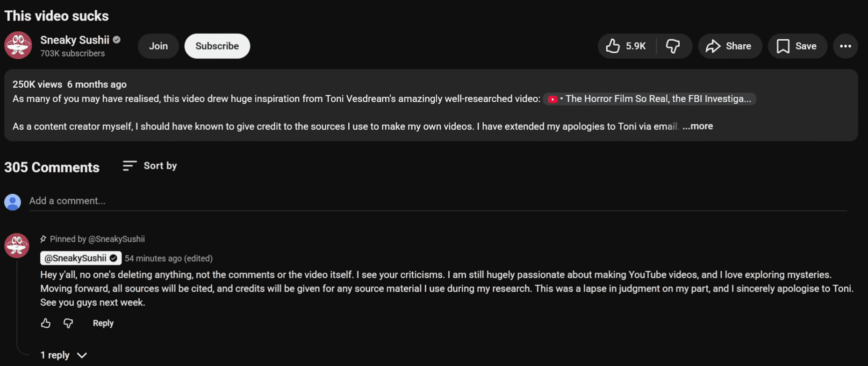Reply to the pinned comment
Screen dimensions: 868x366
(103, 323)
